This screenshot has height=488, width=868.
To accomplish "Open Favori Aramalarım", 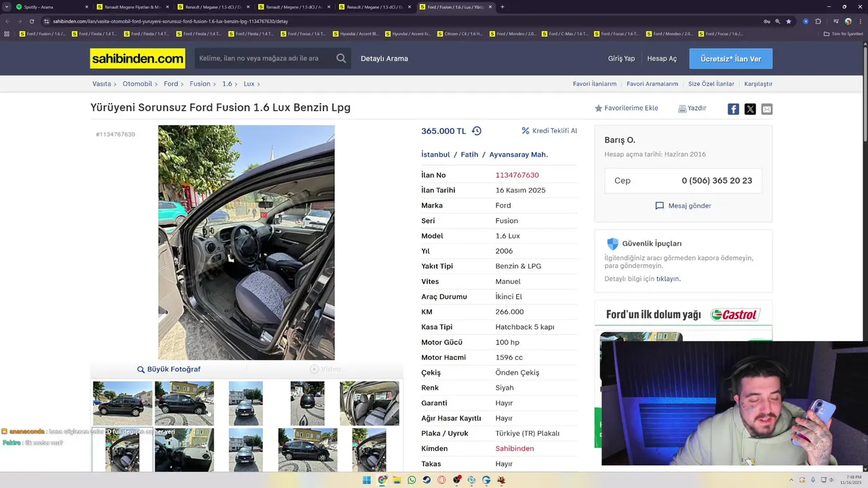I will 652,84.
